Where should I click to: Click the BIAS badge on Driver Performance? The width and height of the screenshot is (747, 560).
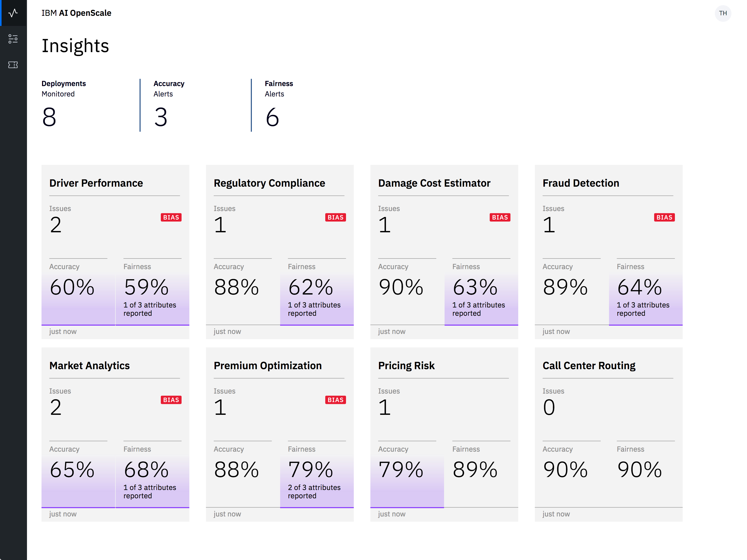(x=171, y=217)
